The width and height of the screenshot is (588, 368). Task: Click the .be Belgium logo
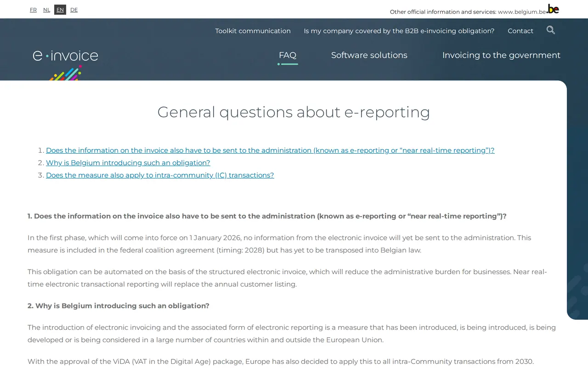tap(553, 9)
